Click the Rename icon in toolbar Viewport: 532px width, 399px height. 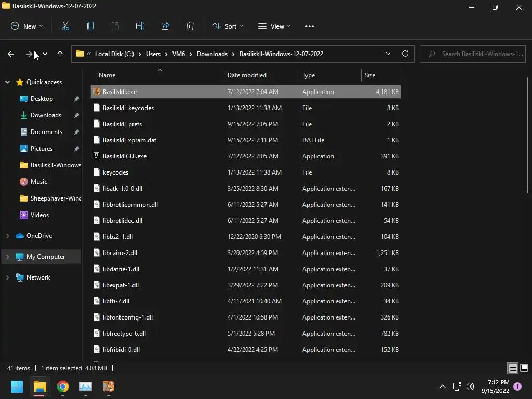140,26
